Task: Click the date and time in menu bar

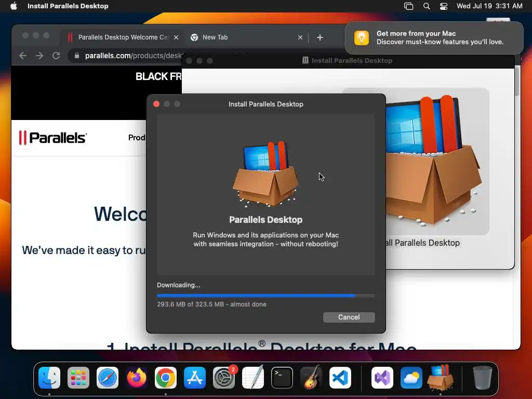Action: click(x=489, y=6)
